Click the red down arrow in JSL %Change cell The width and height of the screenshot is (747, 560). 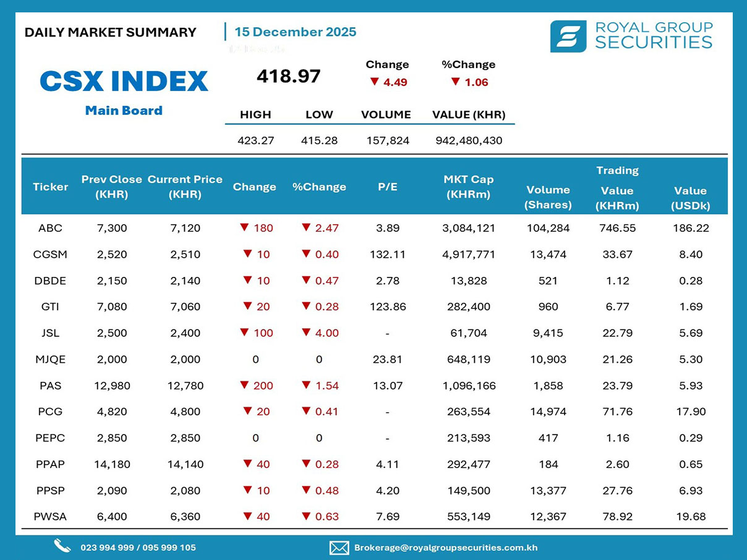[305, 333]
